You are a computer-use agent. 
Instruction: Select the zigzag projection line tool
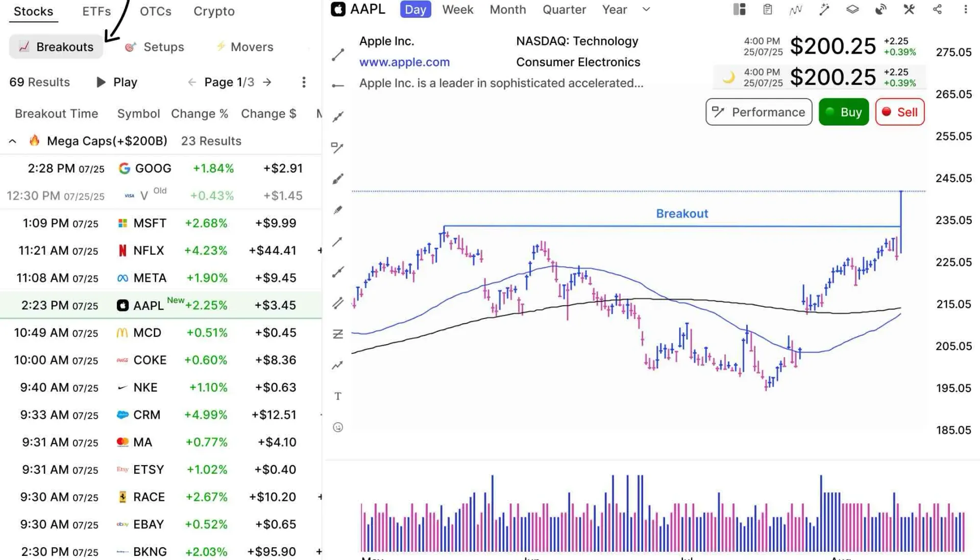pos(338,366)
